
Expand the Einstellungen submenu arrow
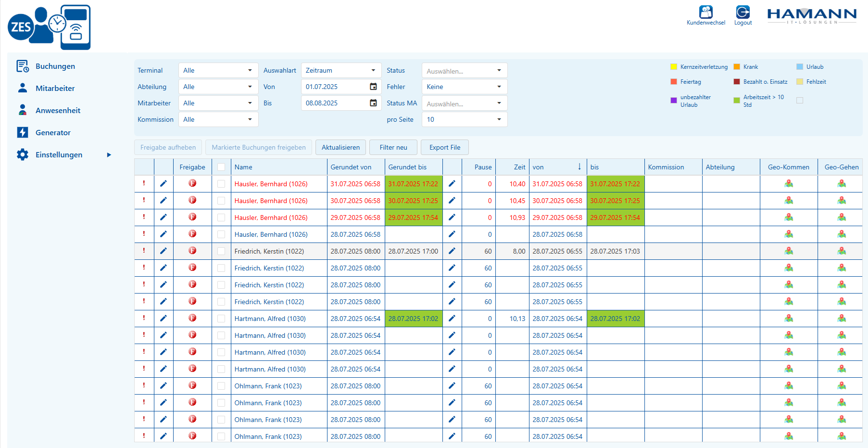coord(109,154)
